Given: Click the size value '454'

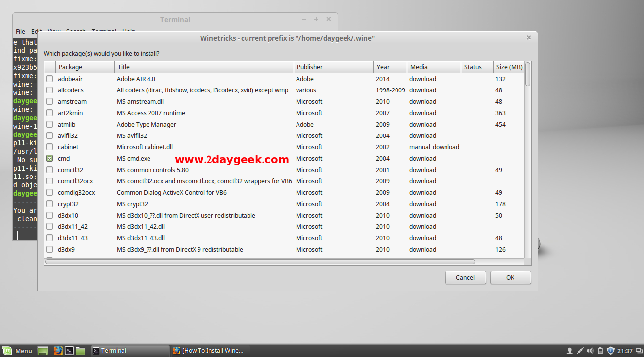Looking at the screenshot, I should 500,124.
